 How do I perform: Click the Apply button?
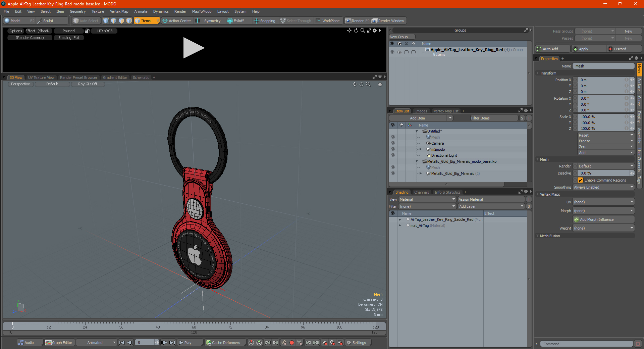tap(589, 49)
